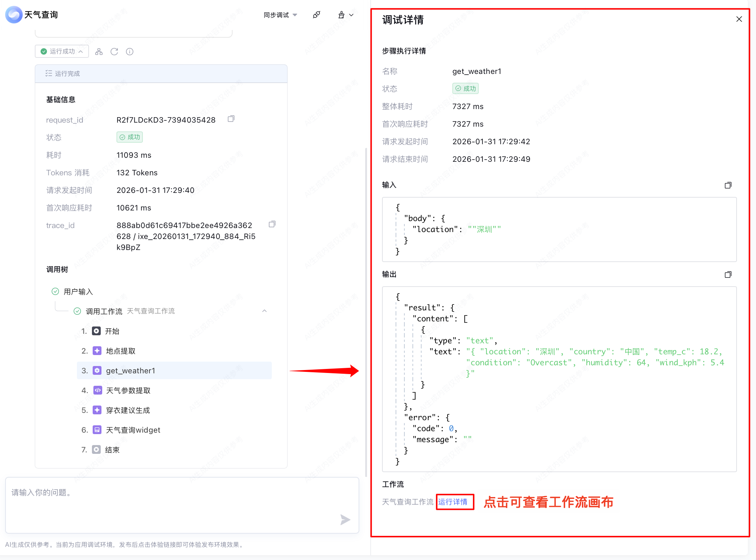Image resolution: width=756 pixels, height=560 pixels.
Task: Collapse the 运行成功 status expander
Action: click(62, 52)
